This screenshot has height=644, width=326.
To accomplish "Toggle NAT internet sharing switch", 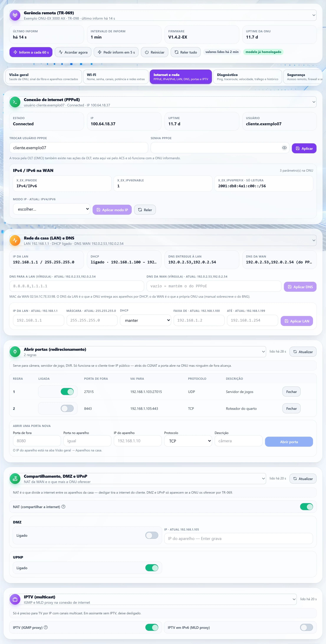I will 307,506.
